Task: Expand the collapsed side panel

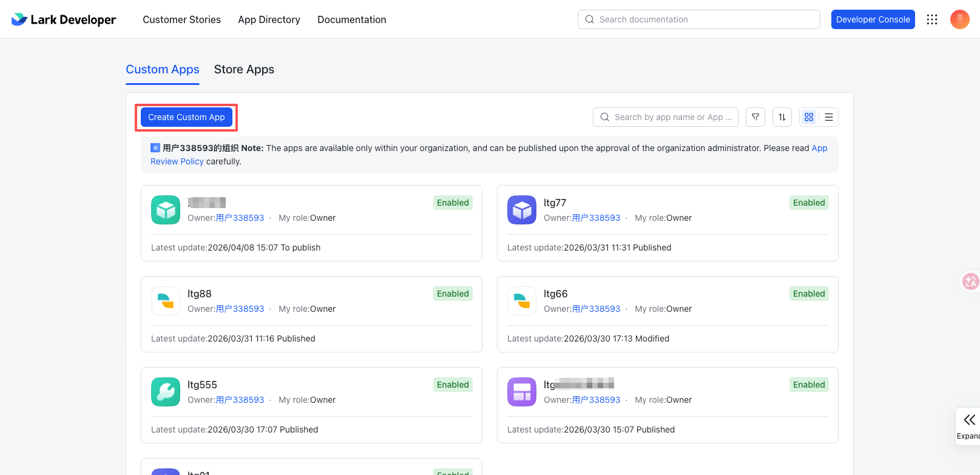Action: 969,426
